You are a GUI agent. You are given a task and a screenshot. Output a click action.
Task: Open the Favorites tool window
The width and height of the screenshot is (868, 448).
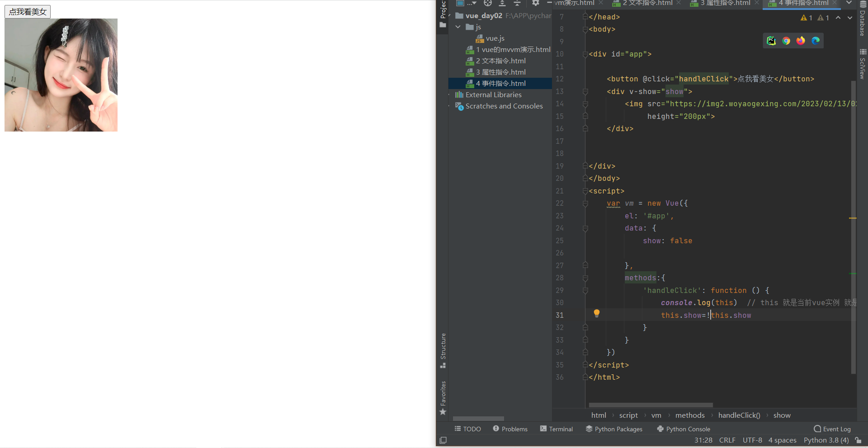click(443, 398)
